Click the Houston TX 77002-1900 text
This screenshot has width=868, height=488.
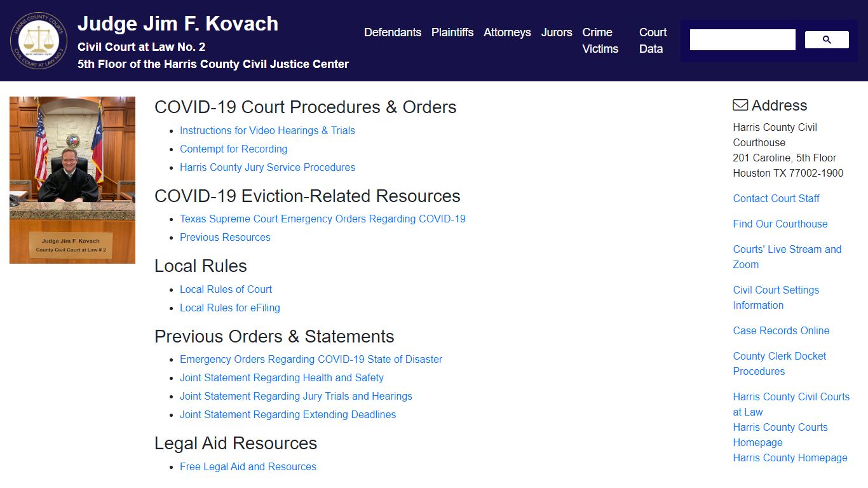coord(788,173)
